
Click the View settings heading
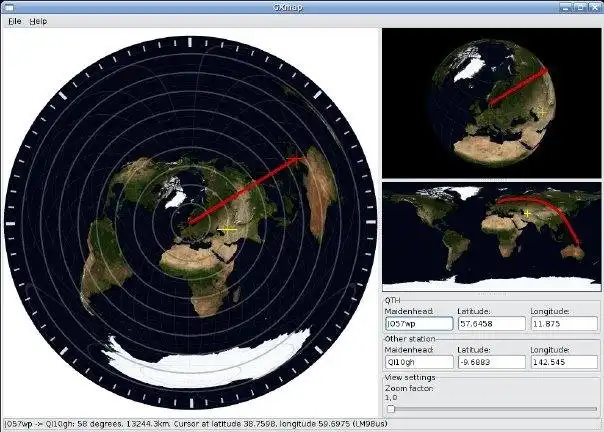pos(410,377)
